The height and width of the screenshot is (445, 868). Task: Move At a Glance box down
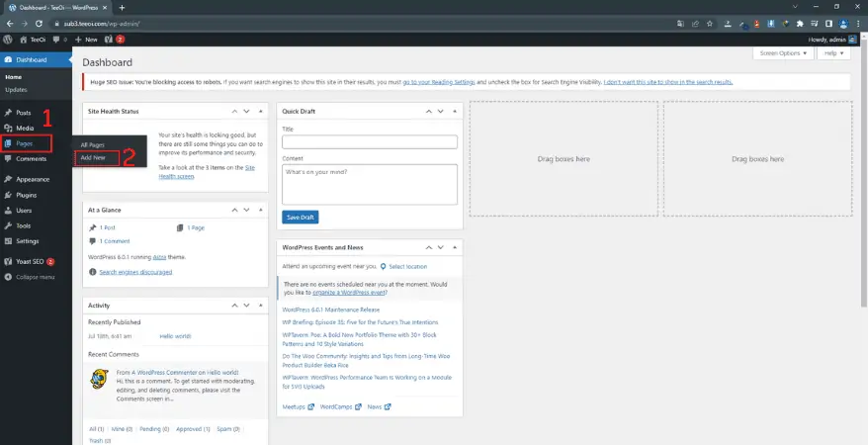pyautogui.click(x=246, y=211)
